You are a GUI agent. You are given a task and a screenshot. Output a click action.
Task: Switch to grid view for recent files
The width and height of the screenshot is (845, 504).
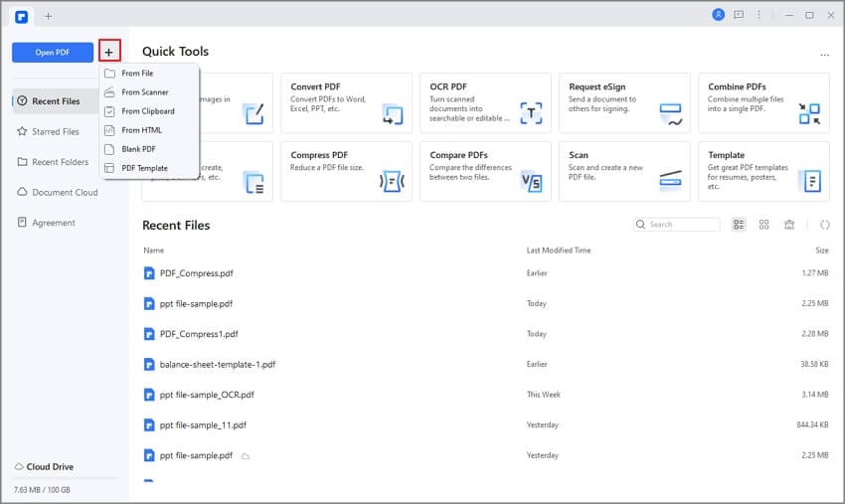tap(764, 225)
